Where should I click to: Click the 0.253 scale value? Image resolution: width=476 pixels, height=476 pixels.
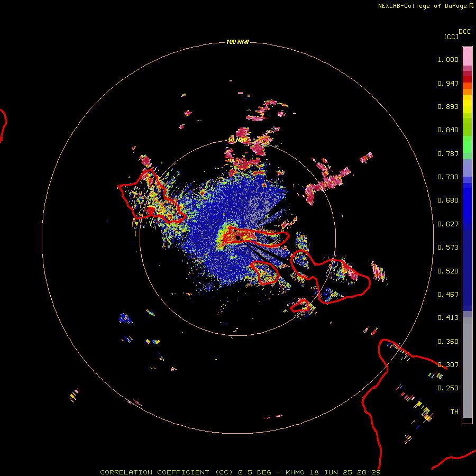(448, 388)
